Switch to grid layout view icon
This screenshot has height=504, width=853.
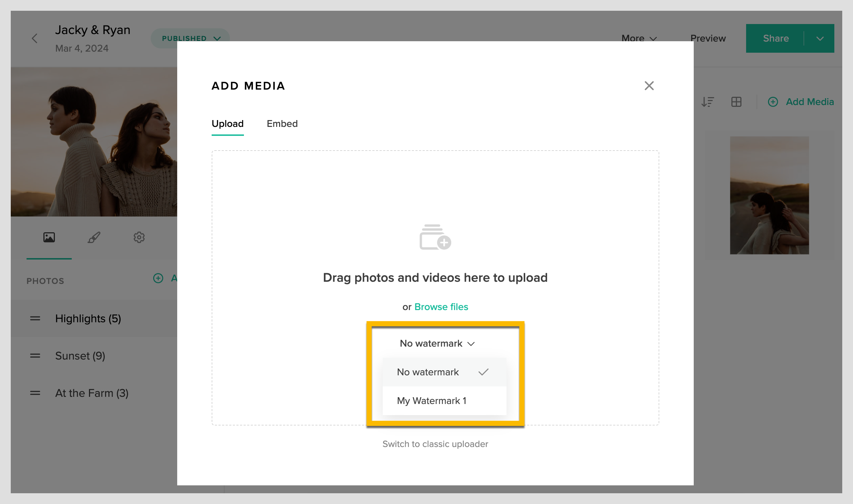pos(736,102)
